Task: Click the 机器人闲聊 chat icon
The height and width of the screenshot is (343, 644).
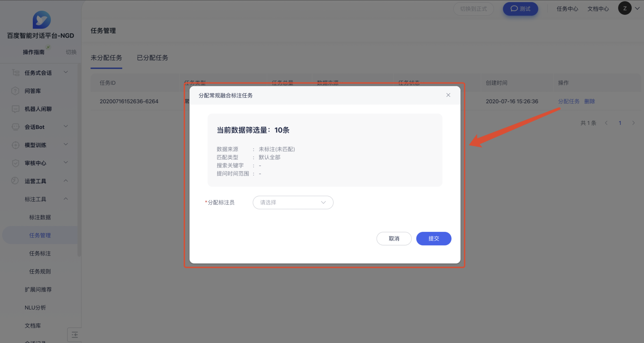Action: 15,109
